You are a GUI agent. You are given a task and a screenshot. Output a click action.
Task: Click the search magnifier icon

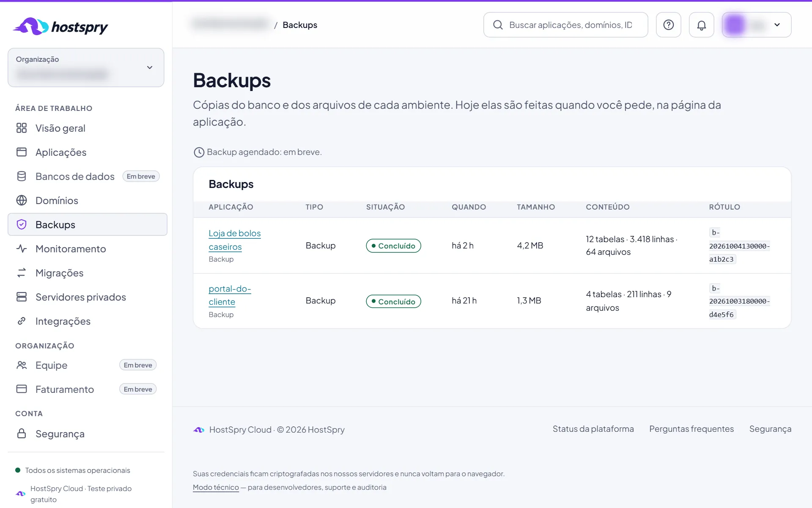[x=498, y=25]
